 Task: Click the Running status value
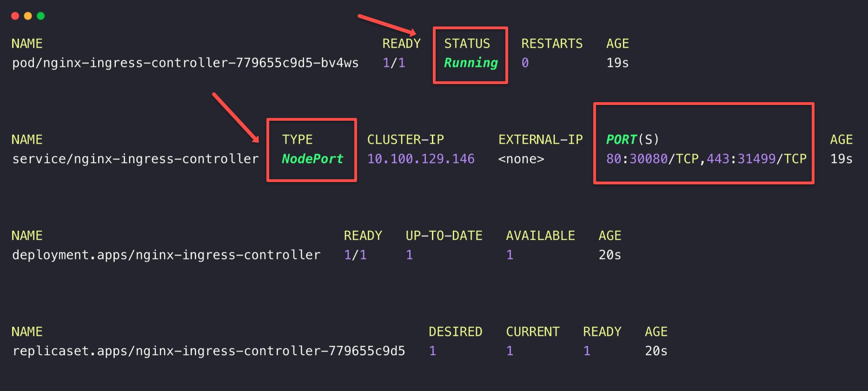click(x=470, y=63)
